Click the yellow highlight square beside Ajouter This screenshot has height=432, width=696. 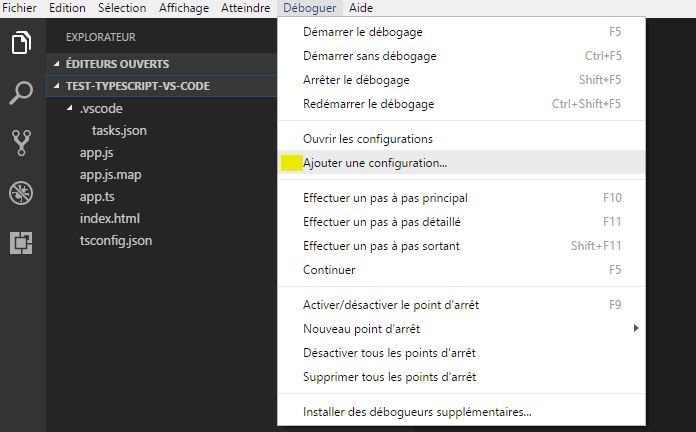(292, 163)
